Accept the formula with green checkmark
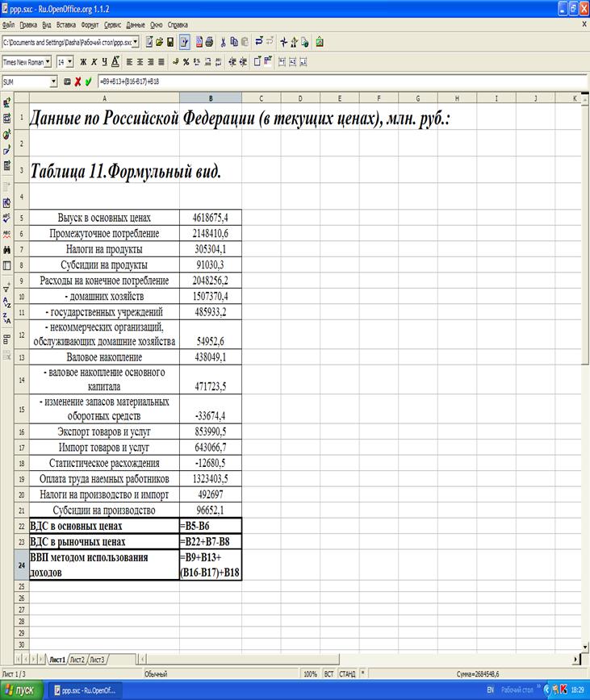 tap(89, 81)
